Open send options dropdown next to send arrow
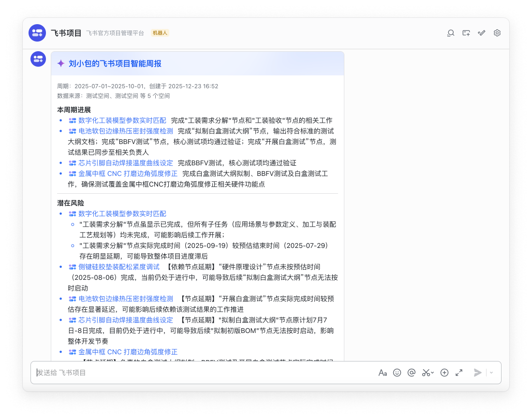Image resolution: width=532 pixels, height=419 pixels. (x=491, y=373)
